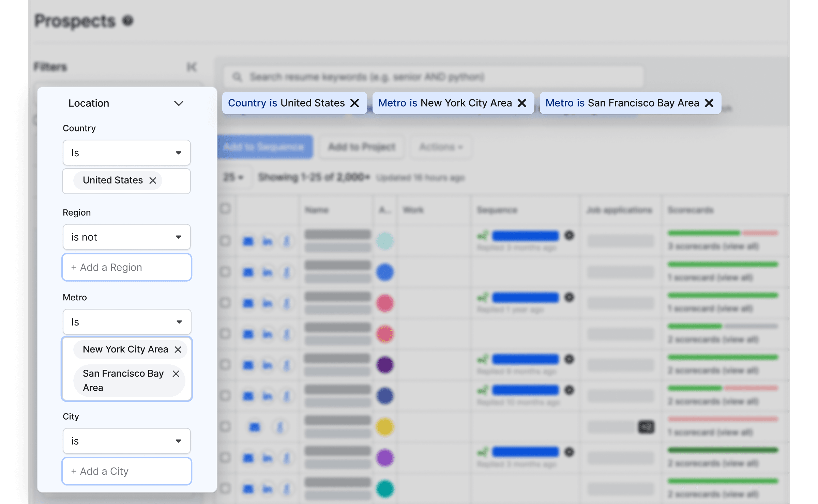This screenshot has width=818, height=504.
Task: Collapse the Filters sidebar with the arrow icon
Action: click(x=192, y=67)
